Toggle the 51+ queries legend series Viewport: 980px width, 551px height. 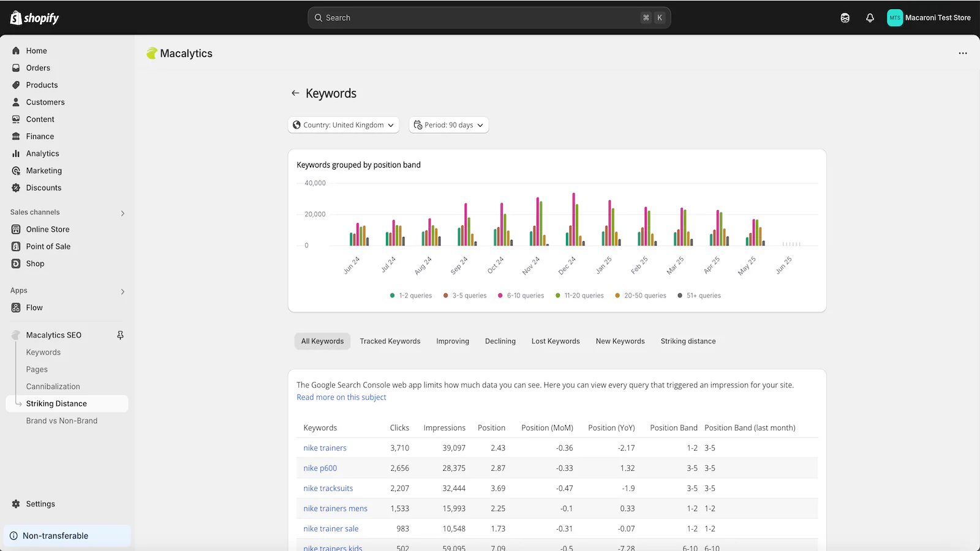click(699, 296)
